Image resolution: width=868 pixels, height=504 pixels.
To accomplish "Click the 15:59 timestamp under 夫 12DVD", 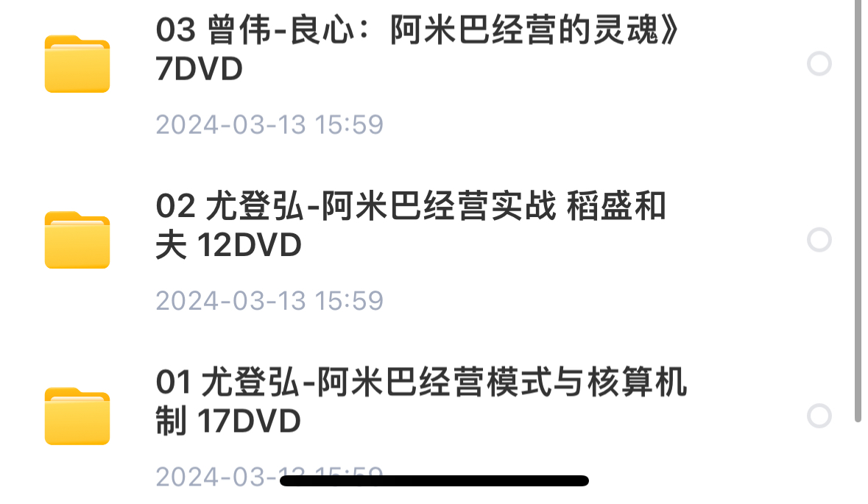I will [x=349, y=300].
